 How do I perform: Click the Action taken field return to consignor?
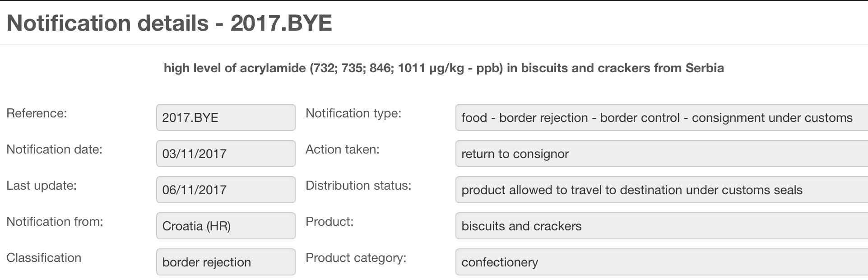(661, 154)
